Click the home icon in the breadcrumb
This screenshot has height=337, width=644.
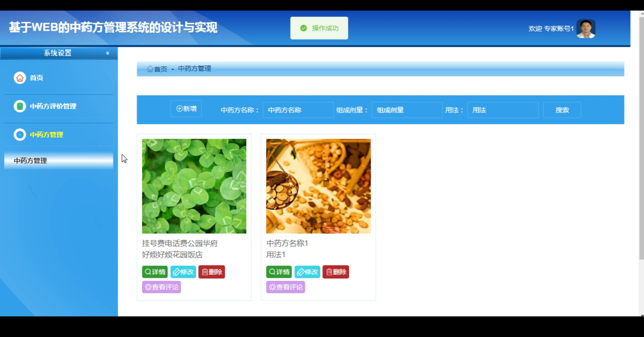150,69
